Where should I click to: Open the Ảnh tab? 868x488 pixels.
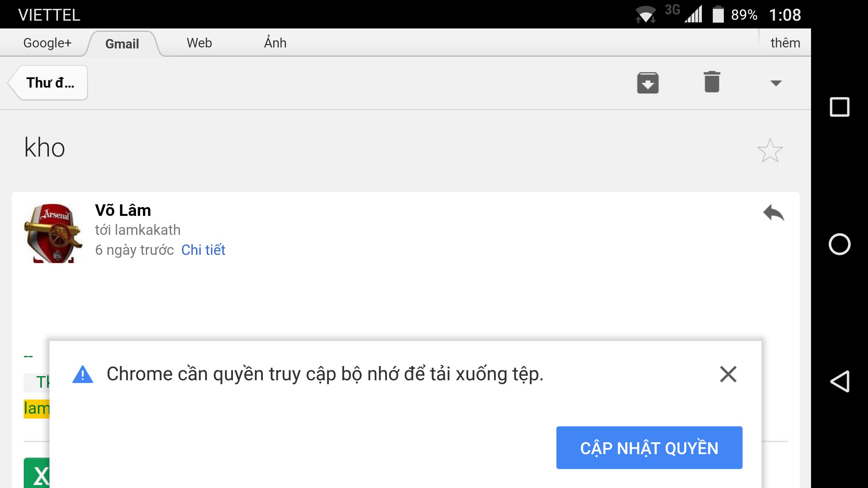click(x=275, y=42)
